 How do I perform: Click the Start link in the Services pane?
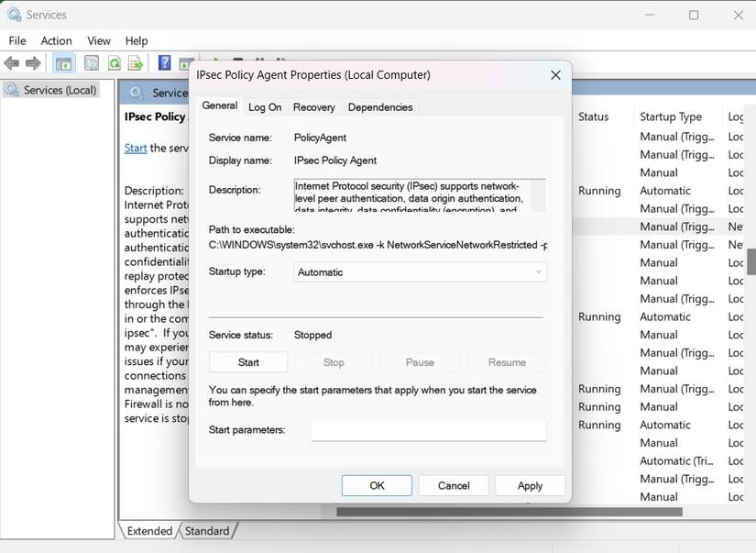pos(136,149)
